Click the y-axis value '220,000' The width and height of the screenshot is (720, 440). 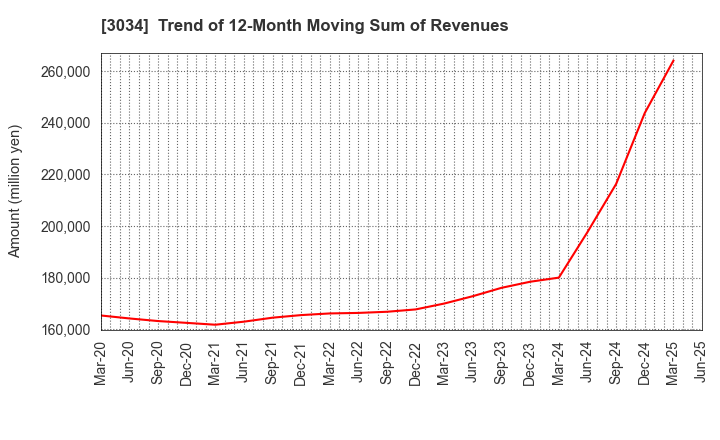click(x=65, y=175)
